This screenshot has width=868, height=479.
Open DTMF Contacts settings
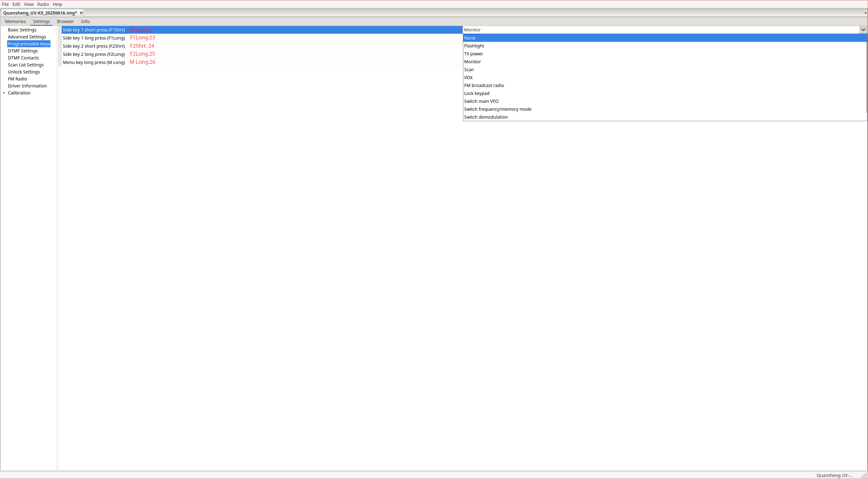(23, 58)
